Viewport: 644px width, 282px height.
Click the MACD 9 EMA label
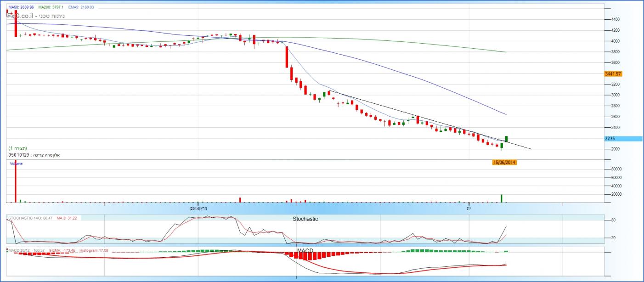pos(62,250)
